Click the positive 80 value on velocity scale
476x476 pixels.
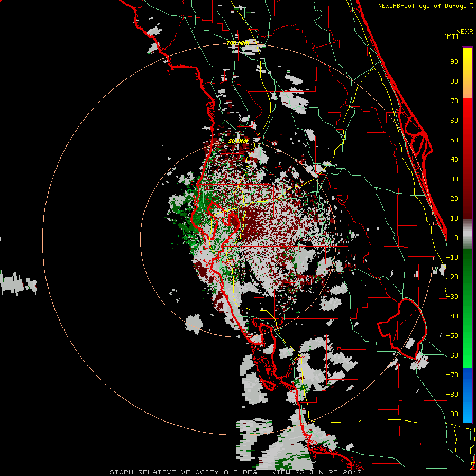(x=454, y=81)
